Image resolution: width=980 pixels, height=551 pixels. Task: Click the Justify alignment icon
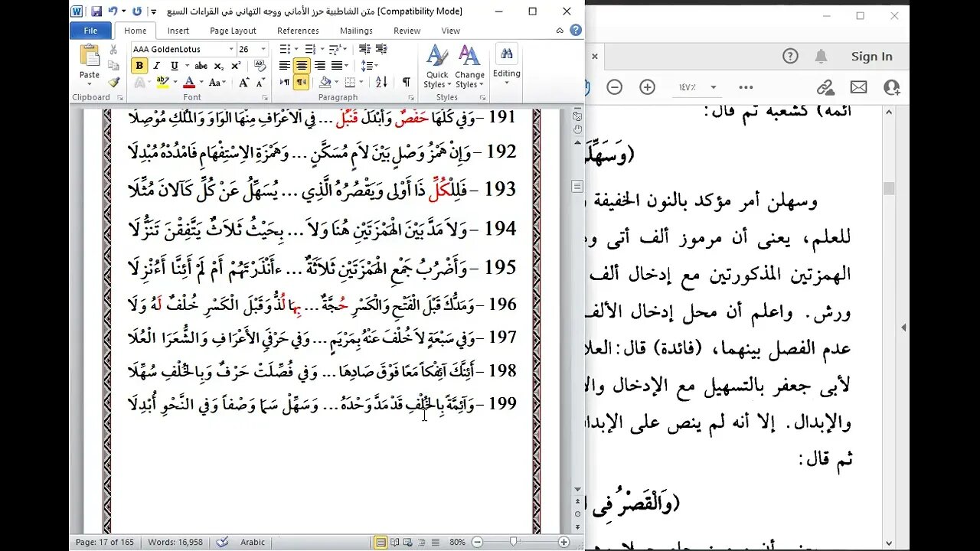click(x=335, y=66)
